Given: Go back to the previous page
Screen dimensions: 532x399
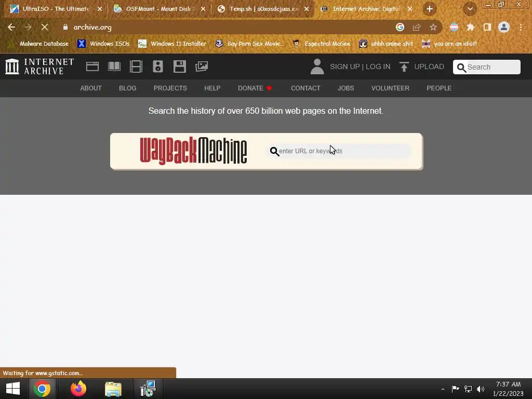Looking at the screenshot, I should [11, 27].
